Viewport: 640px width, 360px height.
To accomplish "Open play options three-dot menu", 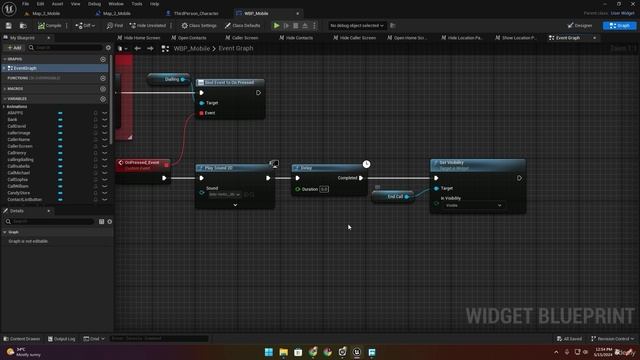I will tap(314, 26).
